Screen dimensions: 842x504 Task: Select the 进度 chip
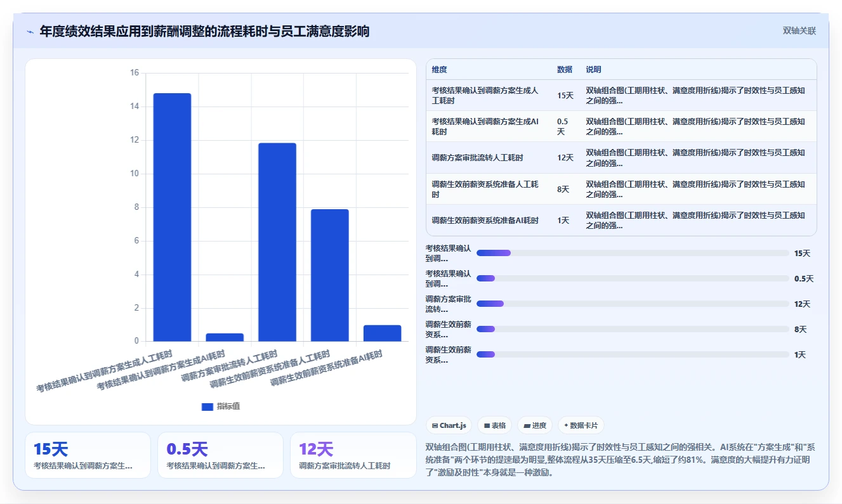click(535, 425)
